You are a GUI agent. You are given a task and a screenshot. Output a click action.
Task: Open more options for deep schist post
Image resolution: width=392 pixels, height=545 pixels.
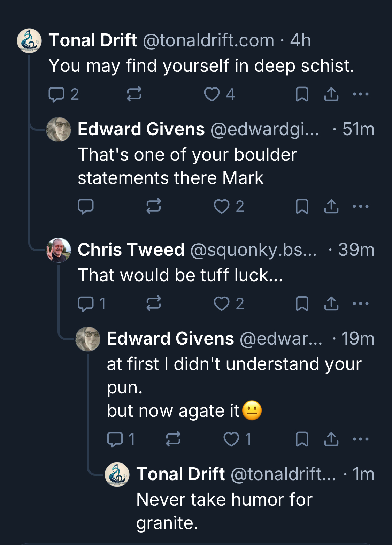coord(360,94)
